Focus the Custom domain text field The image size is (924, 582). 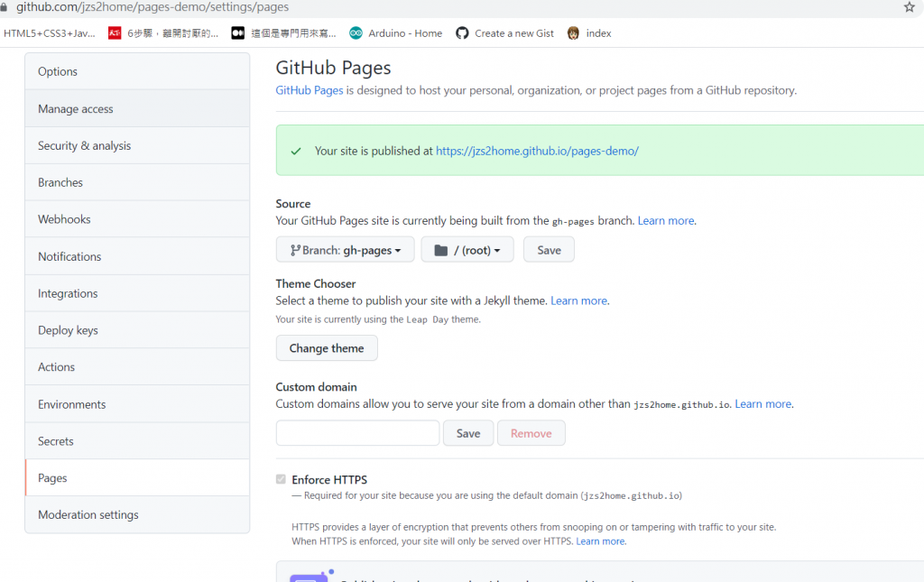coord(357,433)
